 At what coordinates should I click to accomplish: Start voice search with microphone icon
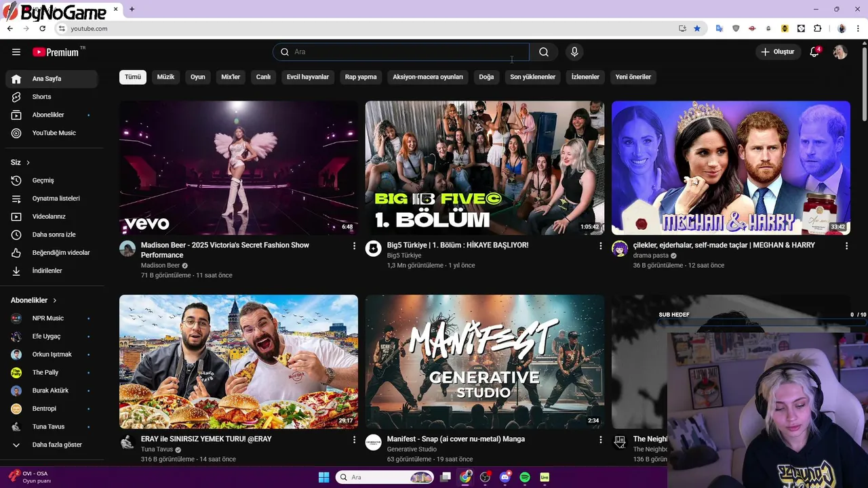(x=574, y=52)
